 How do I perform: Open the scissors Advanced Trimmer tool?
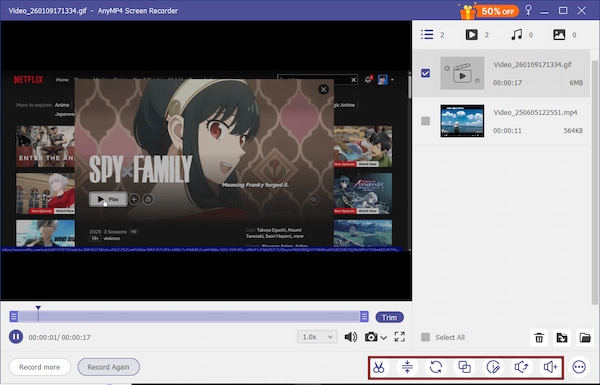(x=378, y=367)
